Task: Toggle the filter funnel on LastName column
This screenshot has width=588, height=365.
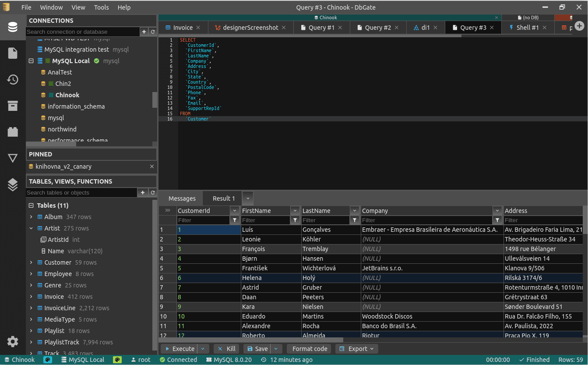Action: tap(355, 220)
